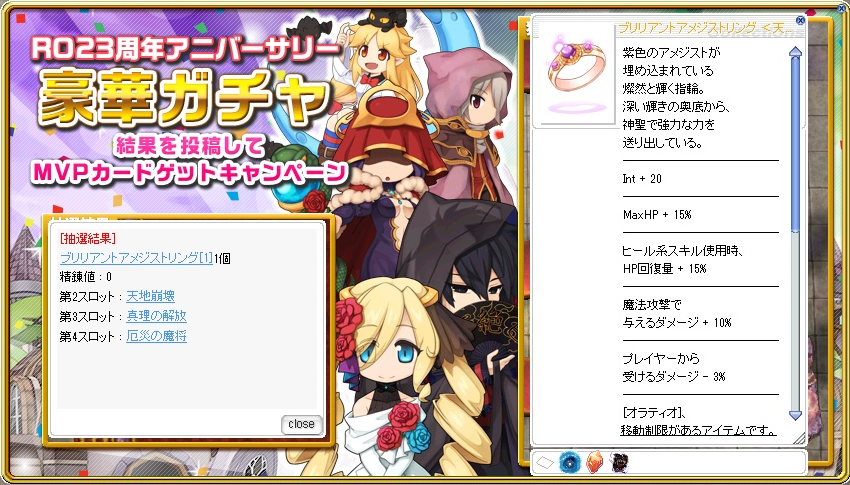The width and height of the screenshot is (850, 485).
Task: Click the empty diamond card slot icon
Action: [547, 463]
